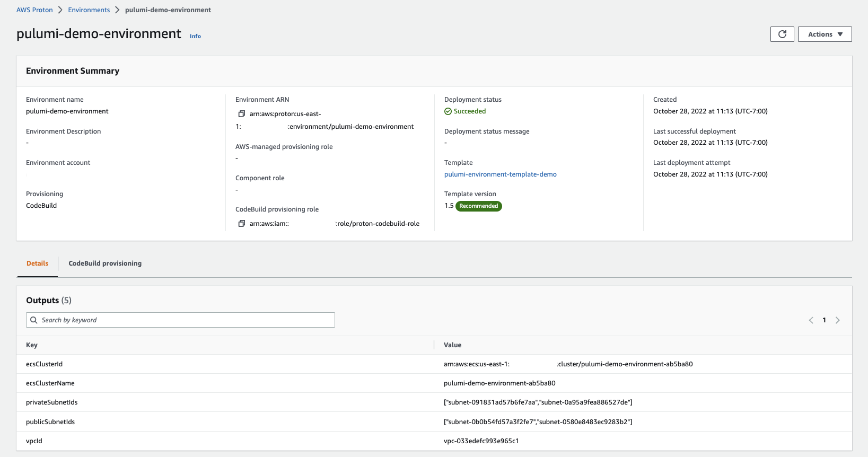Image resolution: width=868 pixels, height=457 pixels.
Task: Click the privateSubnetIds subnet list value
Action: coord(538,402)
